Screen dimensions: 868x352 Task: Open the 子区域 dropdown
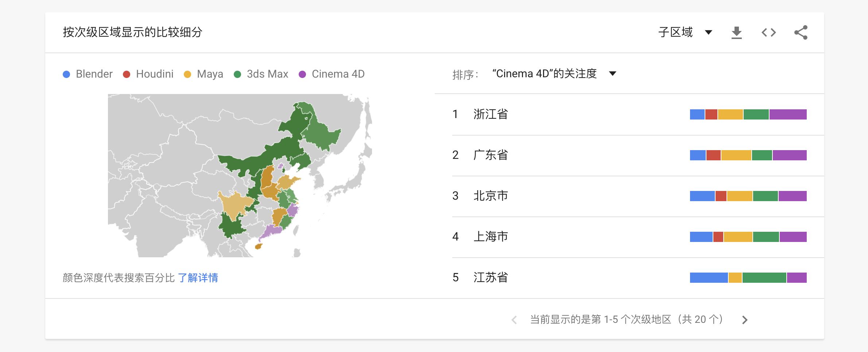pos(685,32)
